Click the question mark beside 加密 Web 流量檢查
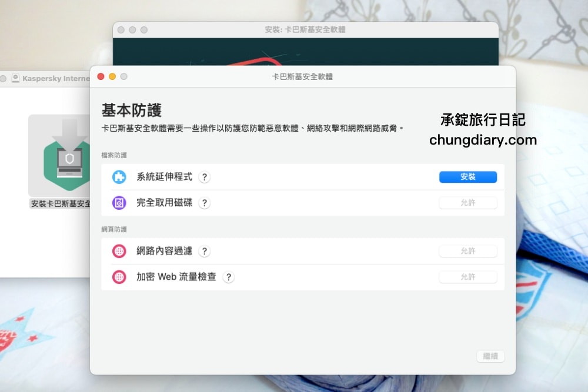This screenshot has height=392, width=588. point(229,276)
